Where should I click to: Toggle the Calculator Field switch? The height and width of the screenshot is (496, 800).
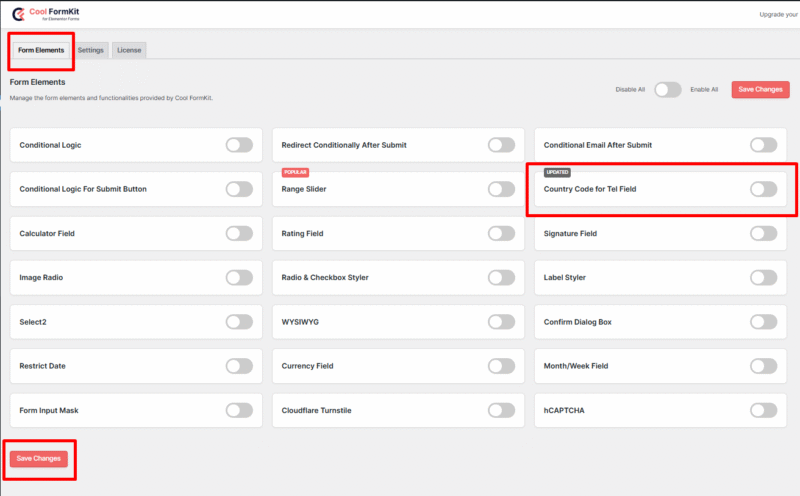(x=239, y=234)
